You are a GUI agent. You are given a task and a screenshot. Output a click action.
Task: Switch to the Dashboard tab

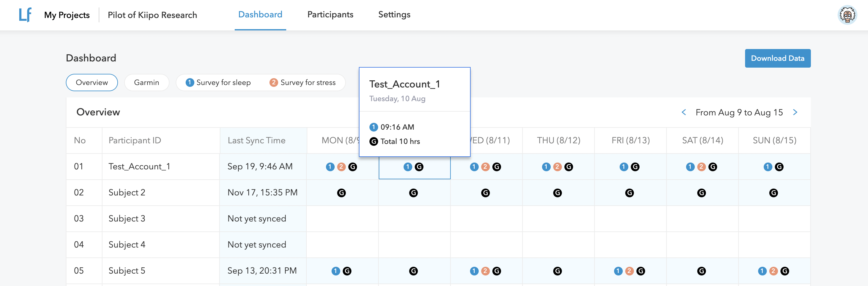click(x=260, y=15)
